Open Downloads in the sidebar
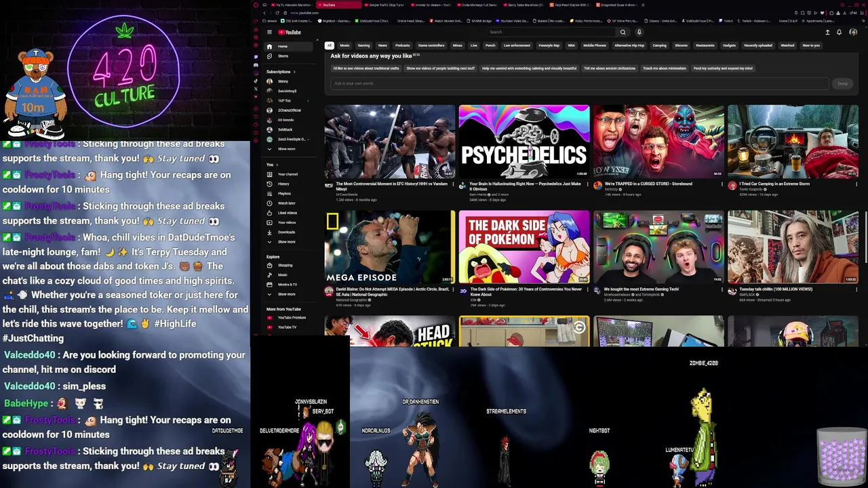The image size is (868, 488). (x=288, y=232)
